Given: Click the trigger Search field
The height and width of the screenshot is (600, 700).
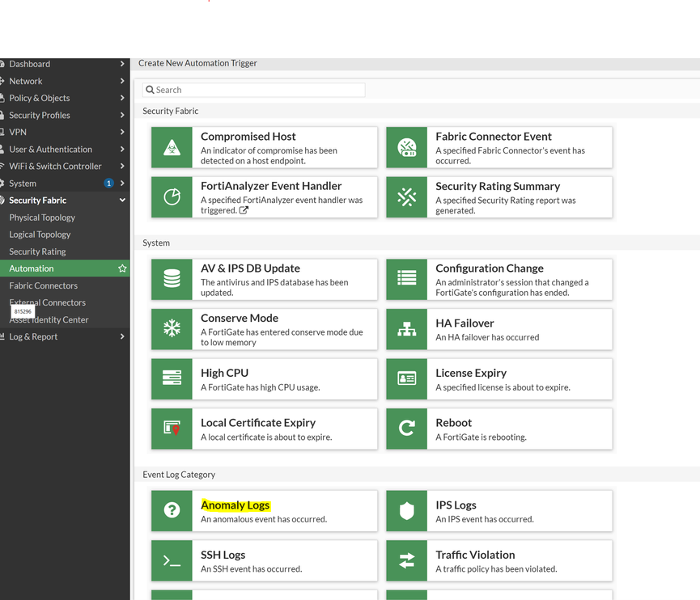Looking at the screenshot, I should [254, 90].
